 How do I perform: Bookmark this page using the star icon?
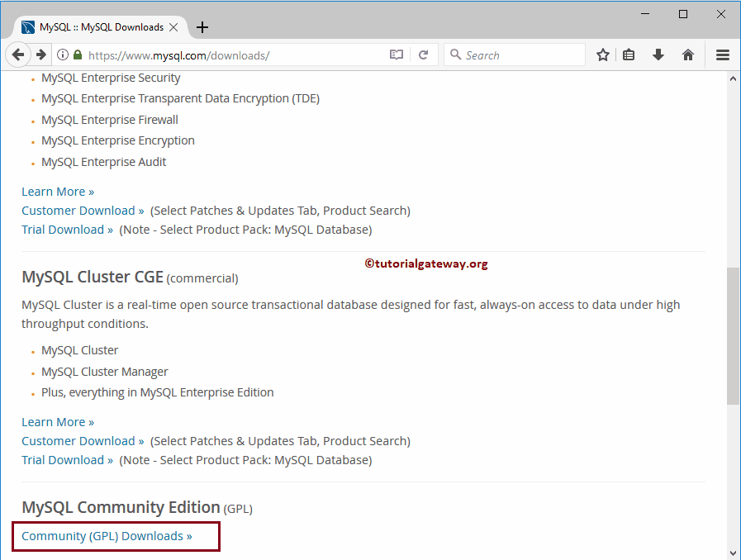coord(602,55)
